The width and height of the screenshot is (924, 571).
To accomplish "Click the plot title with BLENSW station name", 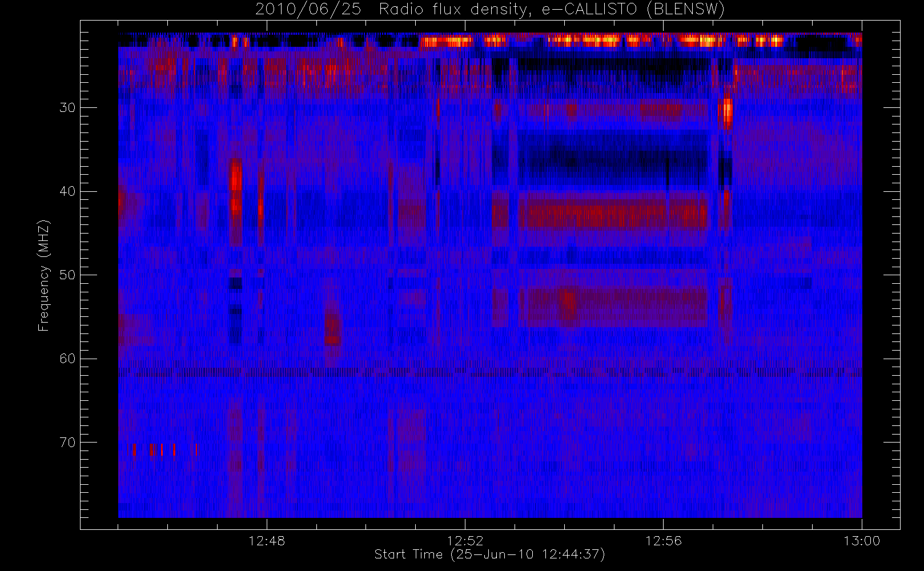I will (x=490, y=9).
